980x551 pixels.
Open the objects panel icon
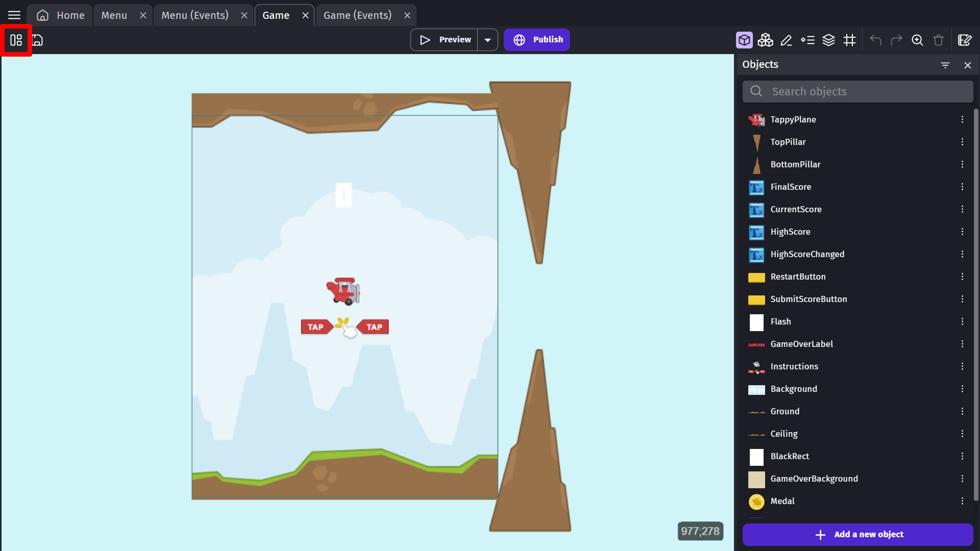744,40
